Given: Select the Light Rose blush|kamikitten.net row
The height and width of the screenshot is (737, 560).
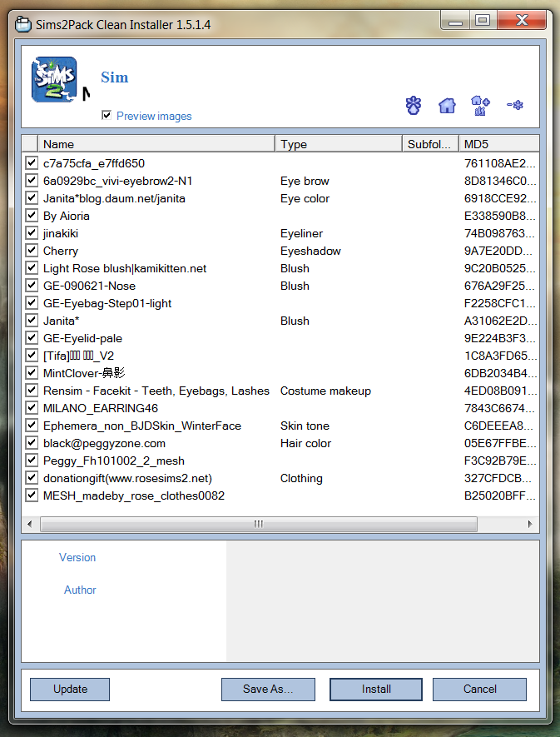Looking at the screenshot, I should [125, 268].
